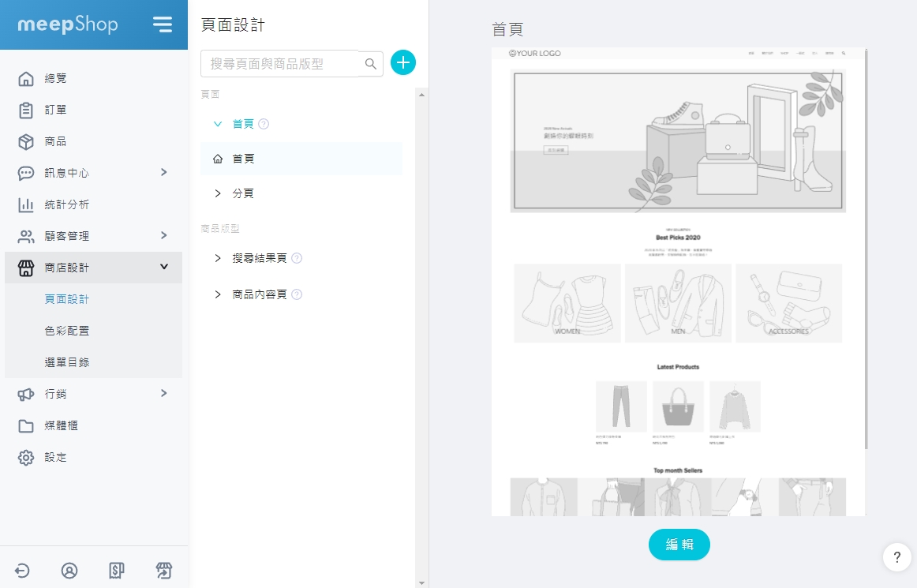
Task: Click the 設定 sidebar label
Action: [55, 458]
